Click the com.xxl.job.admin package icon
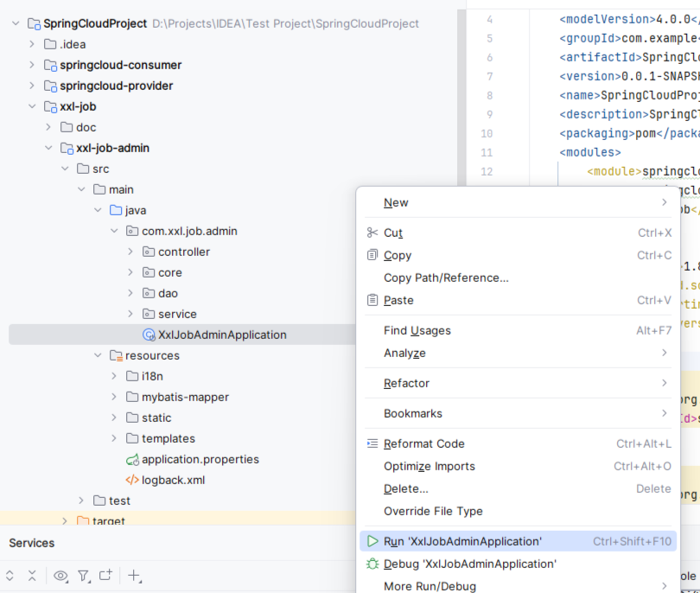The width and height of the screenshot is (700, 593). tap(132, 231)
